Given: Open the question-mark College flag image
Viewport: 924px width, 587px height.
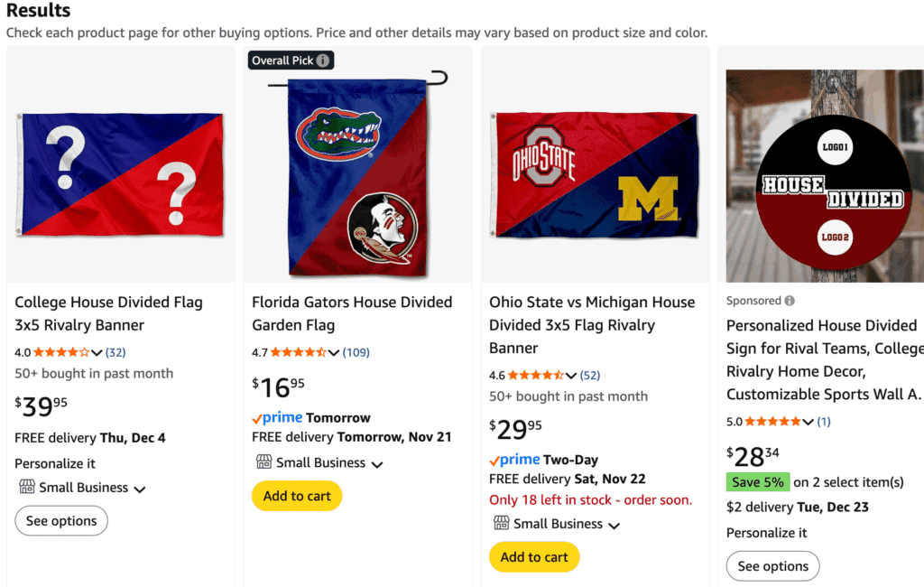Looking at the screenshot, I should pyautogui.click(x=119, y=174).
